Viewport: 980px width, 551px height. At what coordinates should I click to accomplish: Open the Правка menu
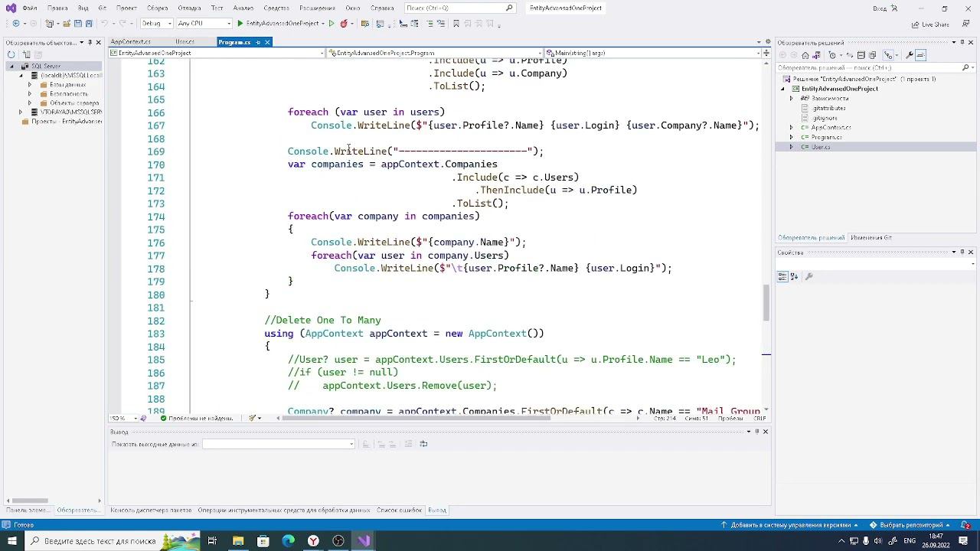[x=57, y=8]
